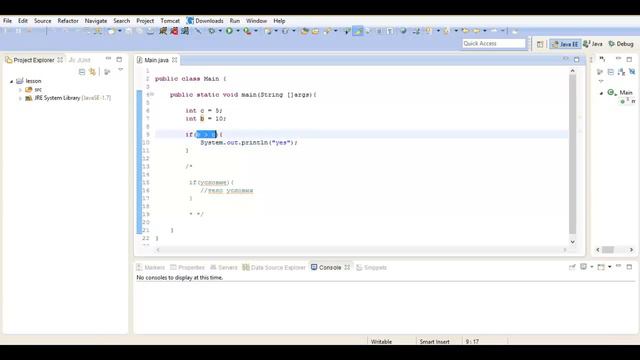Image resolution: width=640 pixels, height=360 pixels.
Task: Click the Open Console icon
Action: (x=601, y=267)
